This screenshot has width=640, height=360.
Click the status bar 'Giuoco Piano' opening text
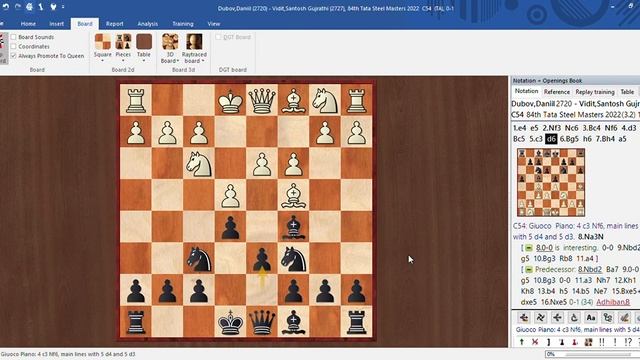coord(68,354)
